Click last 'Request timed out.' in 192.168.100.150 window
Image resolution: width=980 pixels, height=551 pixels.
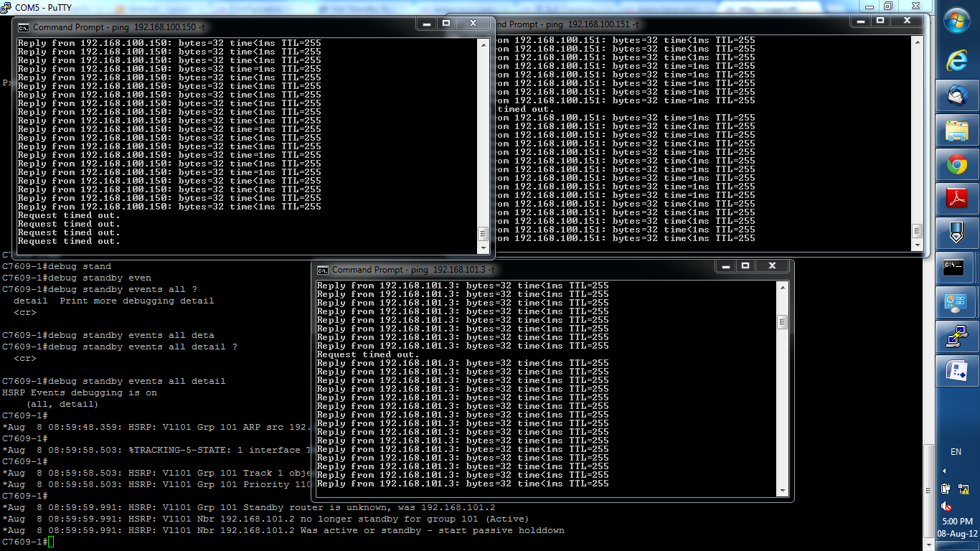pyautogui.click(x=69, y=241)
